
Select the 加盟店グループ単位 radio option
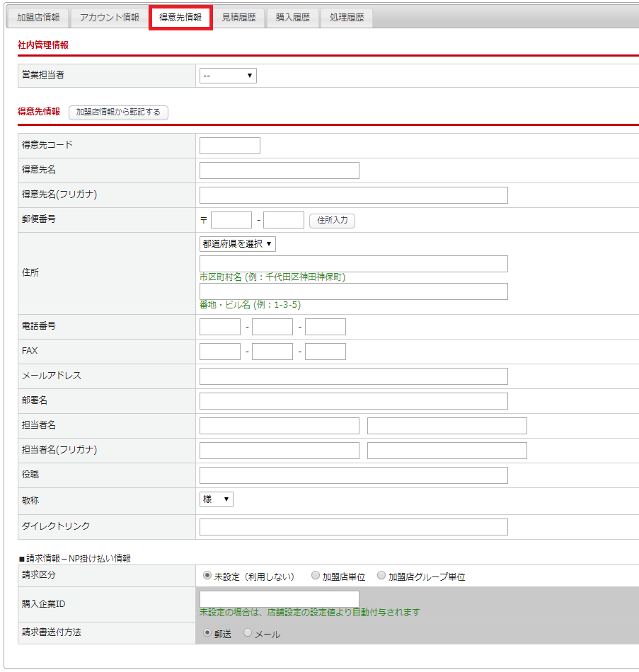(x=381, y=576)
